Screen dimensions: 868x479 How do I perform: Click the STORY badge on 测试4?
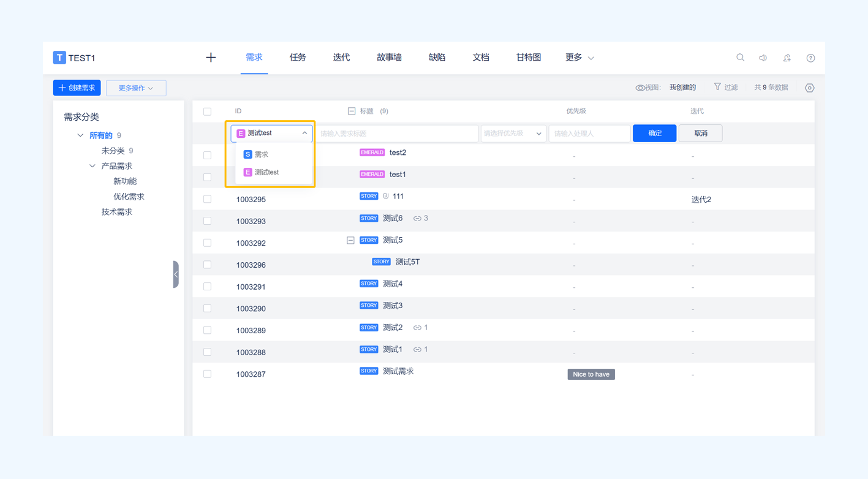[x=369, y=284]
